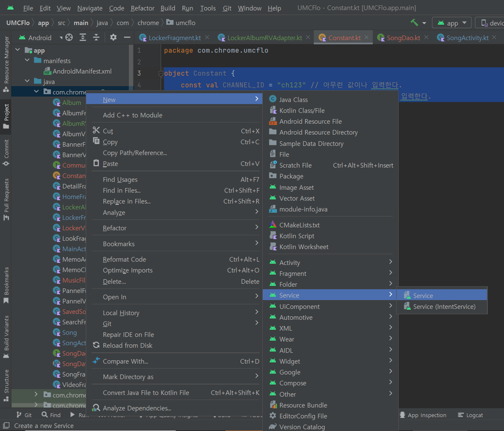The height and width of the screenshot is (431, 504).
Task: Collapse the java folder node
Action: point(27,81)
